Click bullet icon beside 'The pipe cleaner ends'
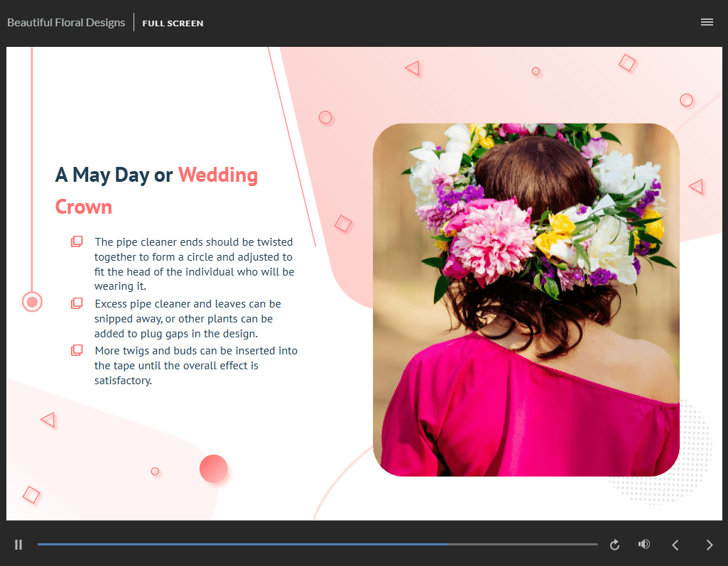 pos(77,242)
